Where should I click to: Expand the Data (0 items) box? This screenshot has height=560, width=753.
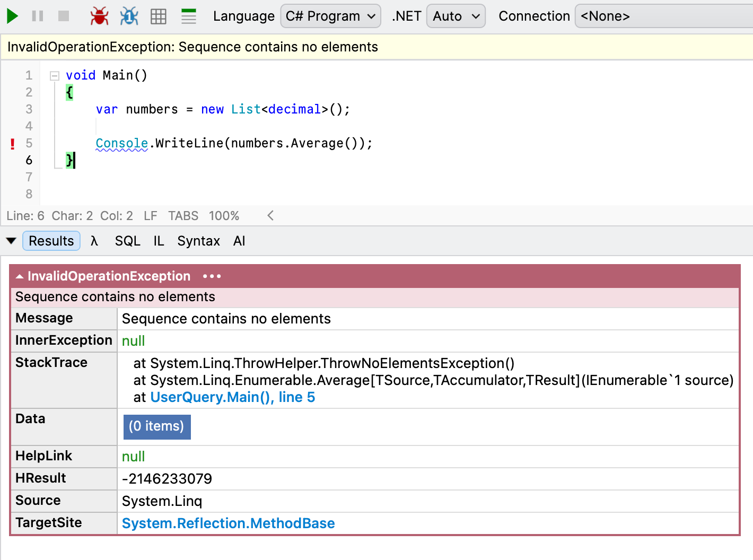click(x=157, y=427)
